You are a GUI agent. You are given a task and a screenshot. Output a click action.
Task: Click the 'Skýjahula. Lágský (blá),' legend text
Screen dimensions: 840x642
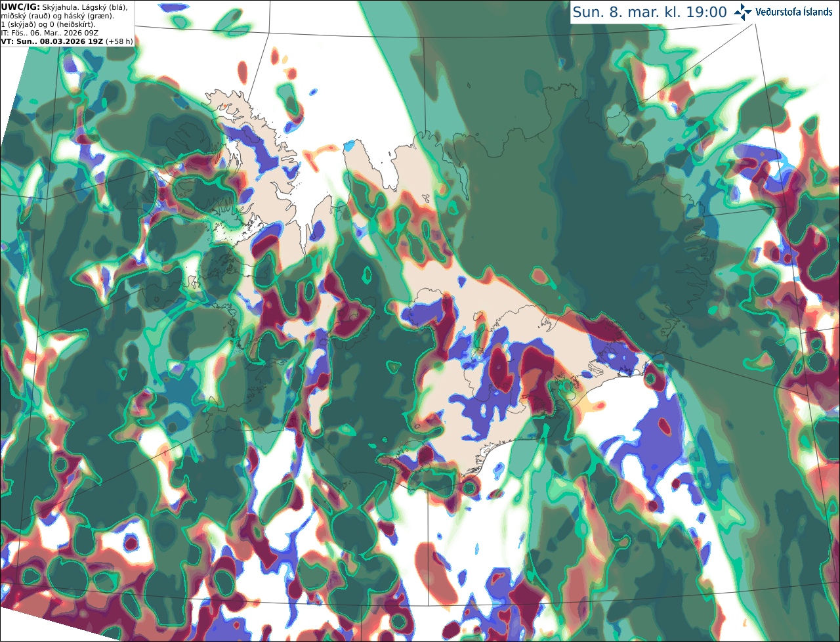pos(85,7)
